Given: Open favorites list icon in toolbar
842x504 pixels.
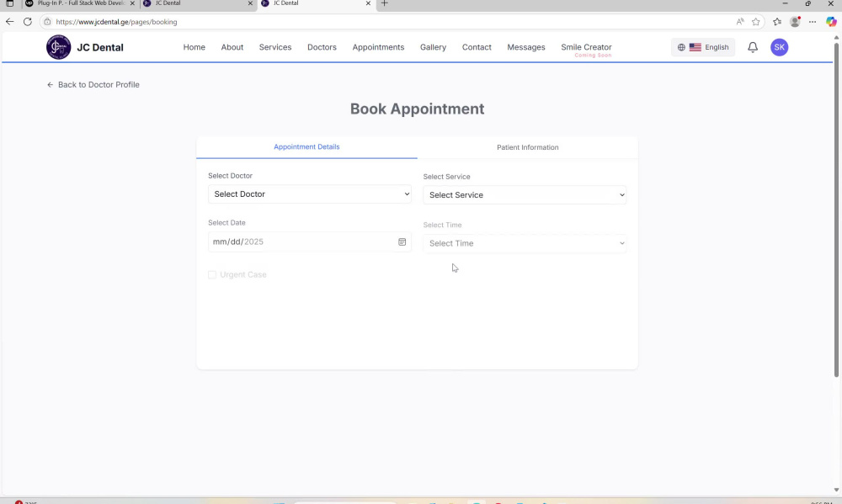Looking at the screenshot, I should tap(776, 22).
